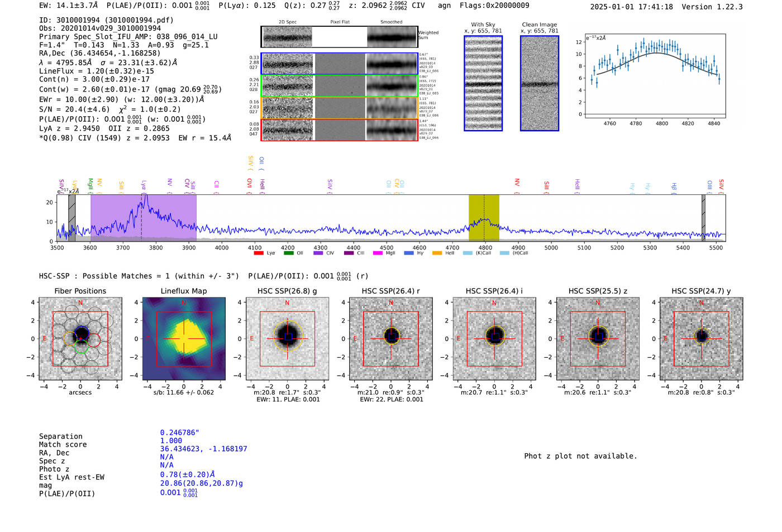This screenshot has width=782, height=532.
Task: Click the With Sky cutout image
Action: tap(483, 83)
